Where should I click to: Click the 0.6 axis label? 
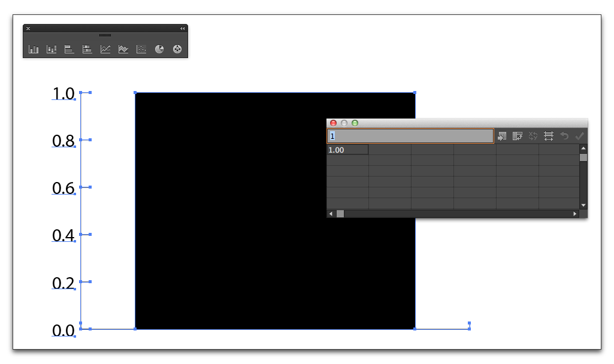[x=63, y=188]
